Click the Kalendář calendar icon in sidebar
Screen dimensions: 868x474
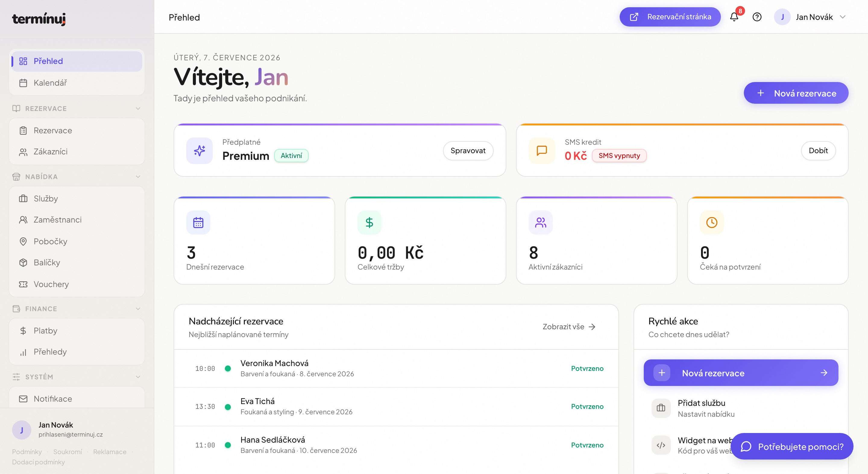23,83
